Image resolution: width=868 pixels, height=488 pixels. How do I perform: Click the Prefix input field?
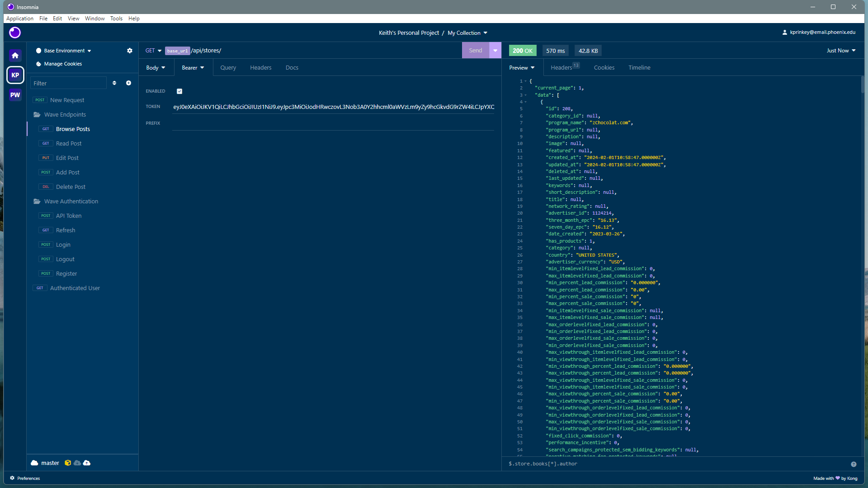333,123
